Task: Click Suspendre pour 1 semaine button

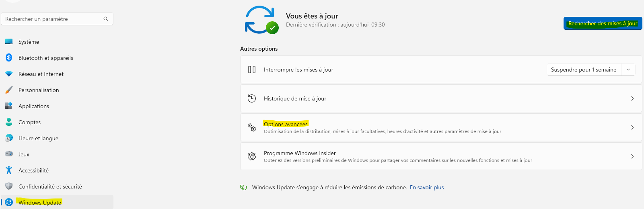Action: coord(584,70)
